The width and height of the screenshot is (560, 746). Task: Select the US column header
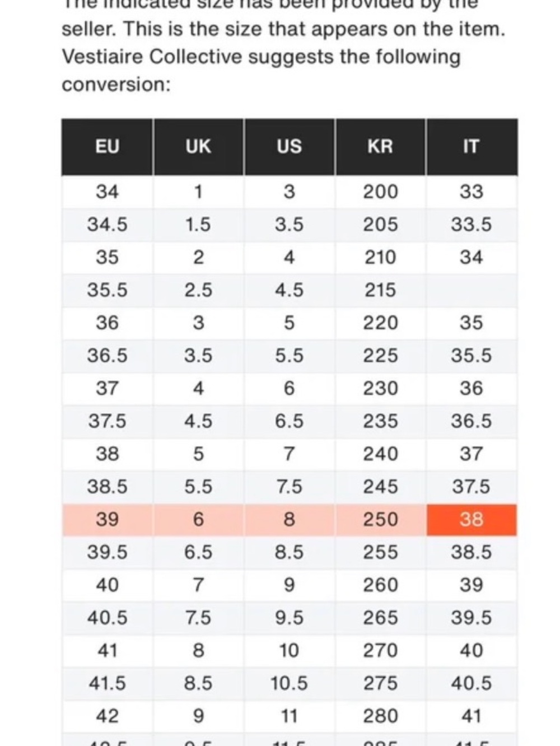pos(289,147)
